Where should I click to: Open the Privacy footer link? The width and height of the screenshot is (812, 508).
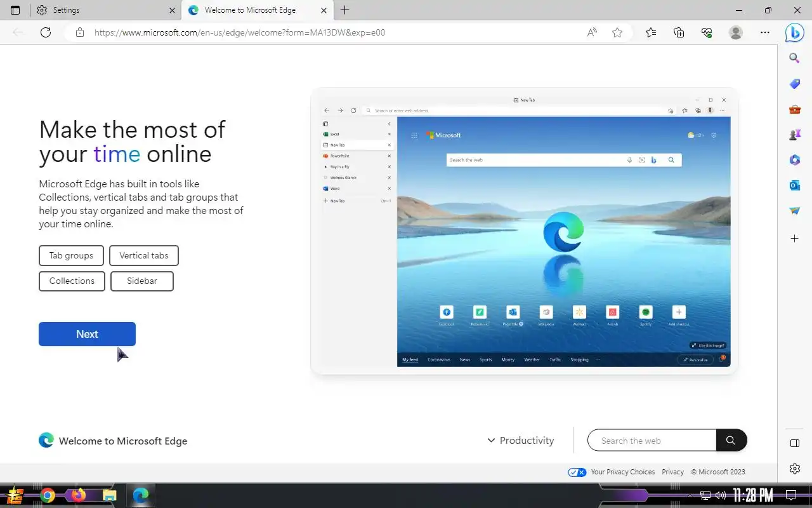[672, 472]
